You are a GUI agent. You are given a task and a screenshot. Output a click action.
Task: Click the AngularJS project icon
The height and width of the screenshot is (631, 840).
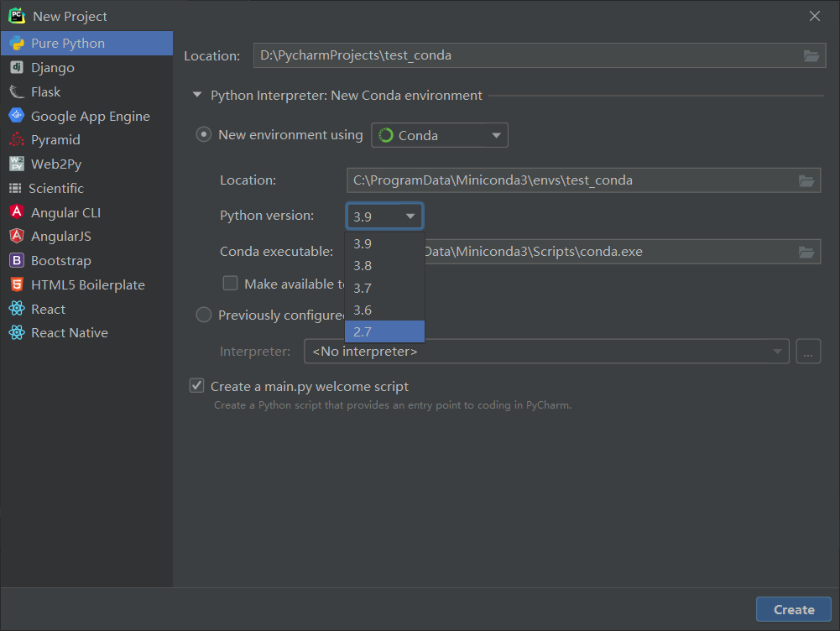pos(18,236)
